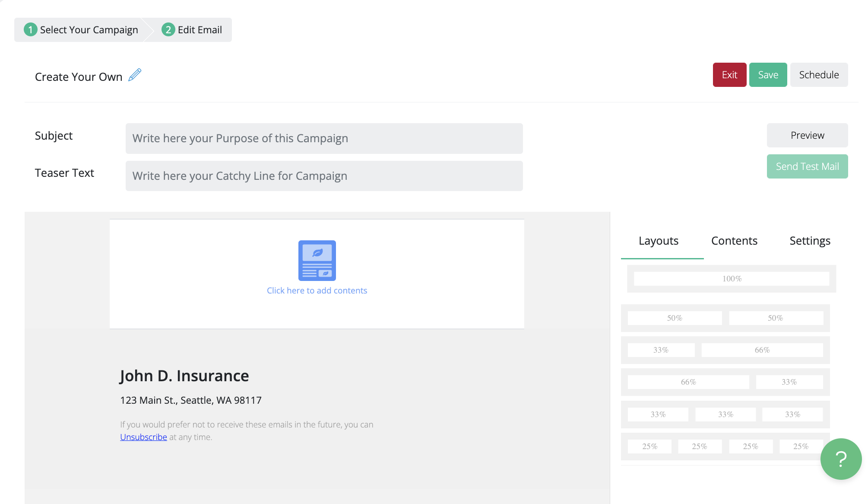The height and width of the screenshot is (504, 868).
Task: Click the Subject input field
Action: tap(323, 138)
